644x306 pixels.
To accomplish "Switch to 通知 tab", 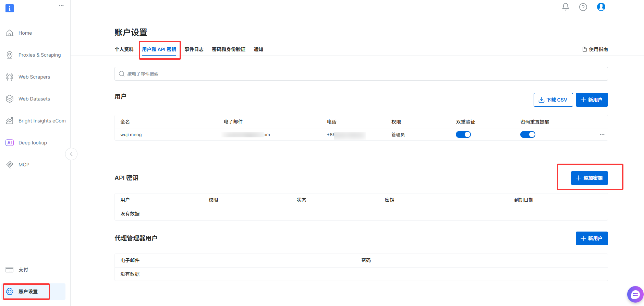I will pos(258,49).
